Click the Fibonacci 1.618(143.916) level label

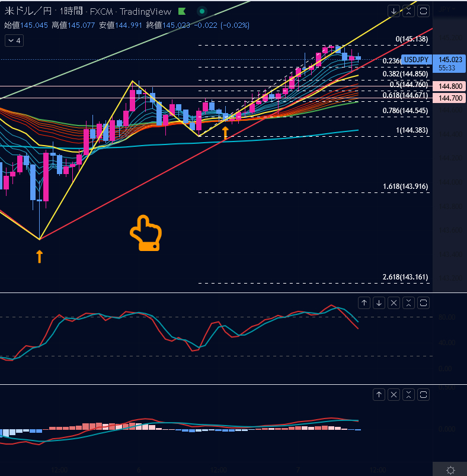pos(405,186)
